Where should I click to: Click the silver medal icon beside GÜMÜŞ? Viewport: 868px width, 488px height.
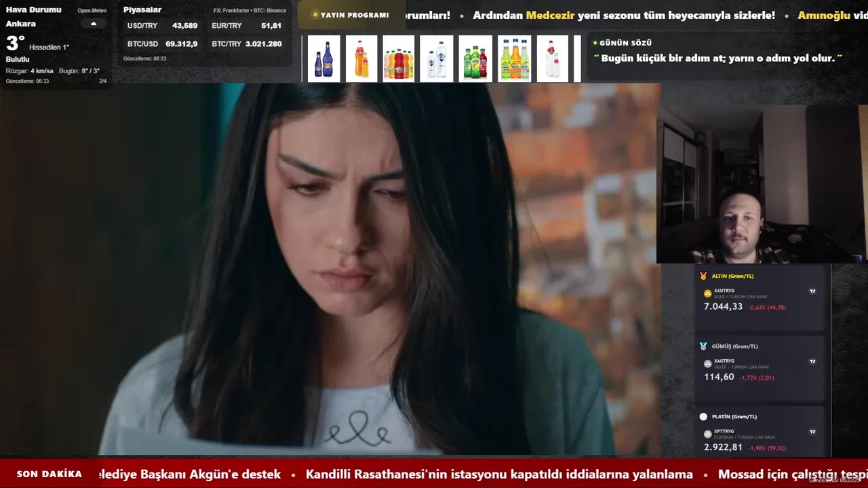pos(703,346)
